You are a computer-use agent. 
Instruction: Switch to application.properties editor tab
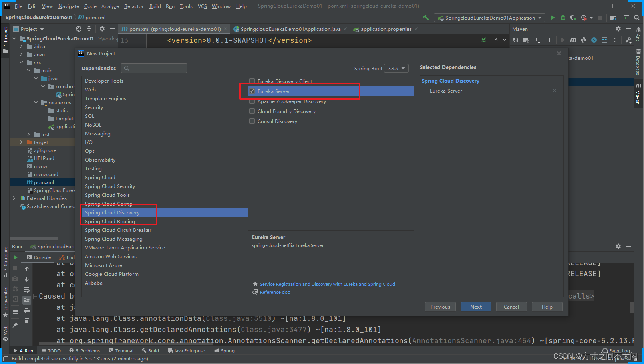[386, 29]
